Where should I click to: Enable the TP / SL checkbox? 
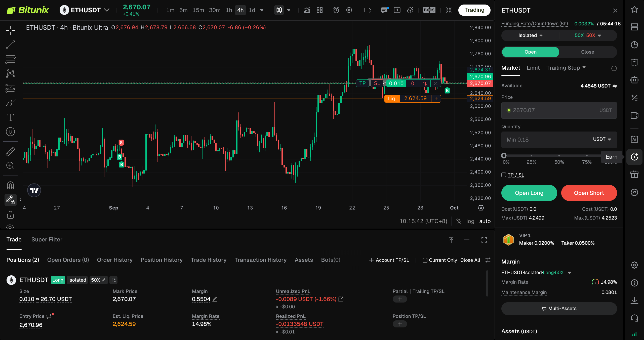click(504, 175)
